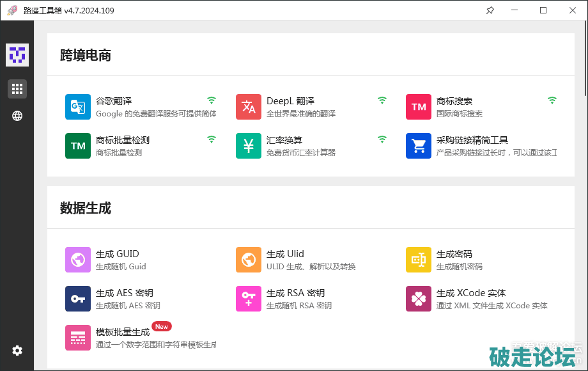Open the Google Translate (谷歌翻译) tool icon

pyautogui.click(x=78, y=107)
